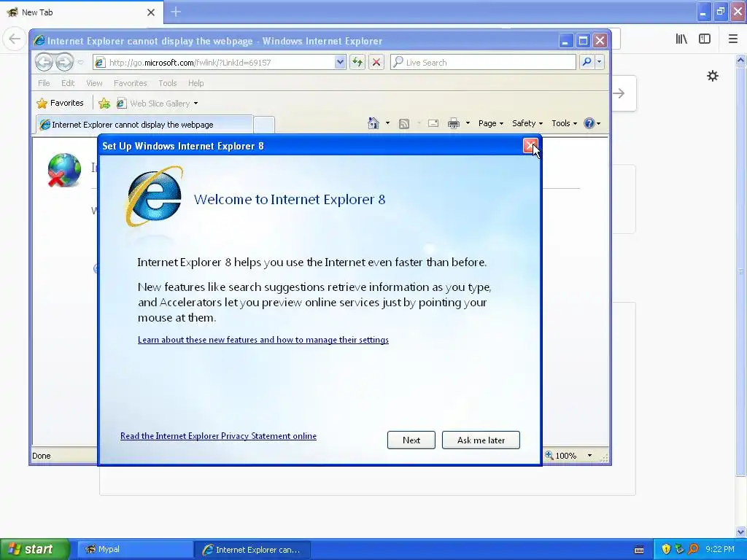Toggle Mypal sidebar icon
The width and height of the screenshot is (747, 560).
[705, 39]
